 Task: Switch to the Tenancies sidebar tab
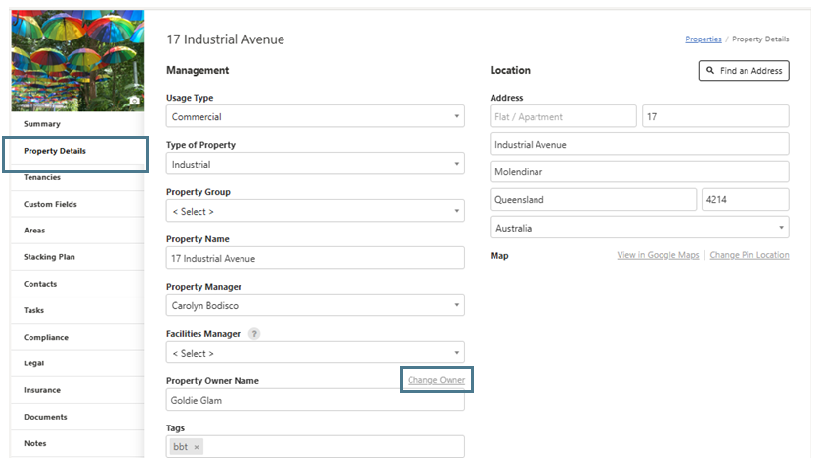42,177
